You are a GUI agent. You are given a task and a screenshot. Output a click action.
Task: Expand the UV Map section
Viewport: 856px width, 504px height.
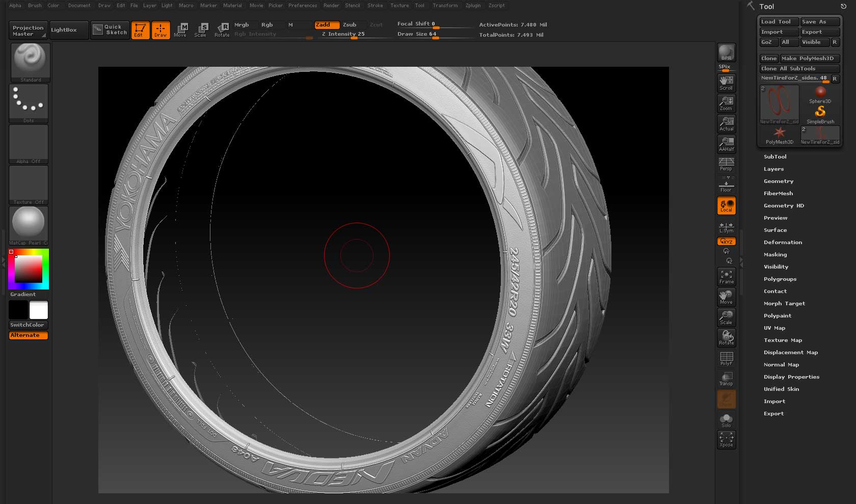point(774,328)
